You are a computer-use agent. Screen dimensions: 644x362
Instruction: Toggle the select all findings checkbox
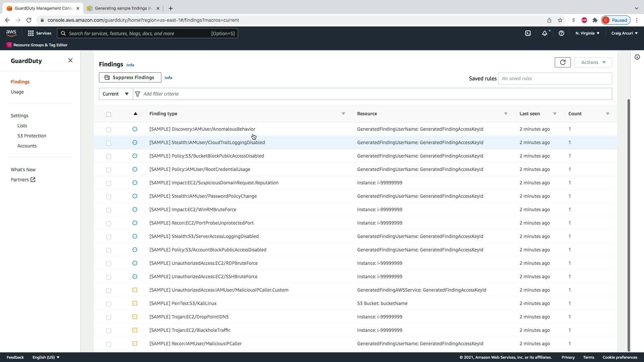108,114
